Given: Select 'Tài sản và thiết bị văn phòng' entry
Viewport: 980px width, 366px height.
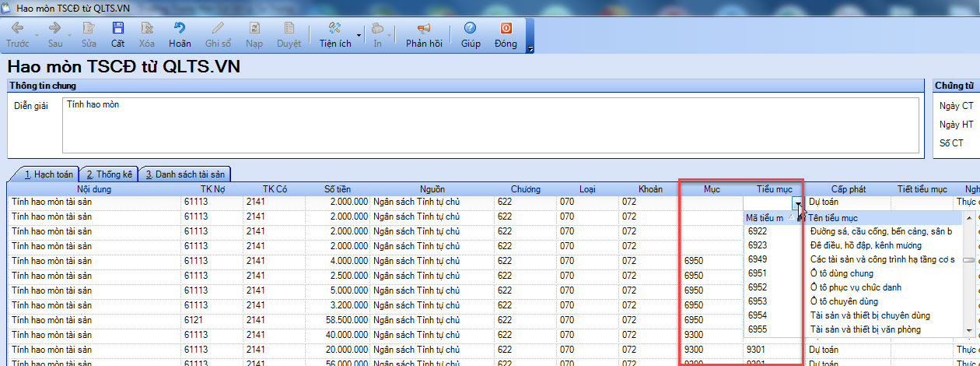Looking at the screenshot, I should point(865,329).
